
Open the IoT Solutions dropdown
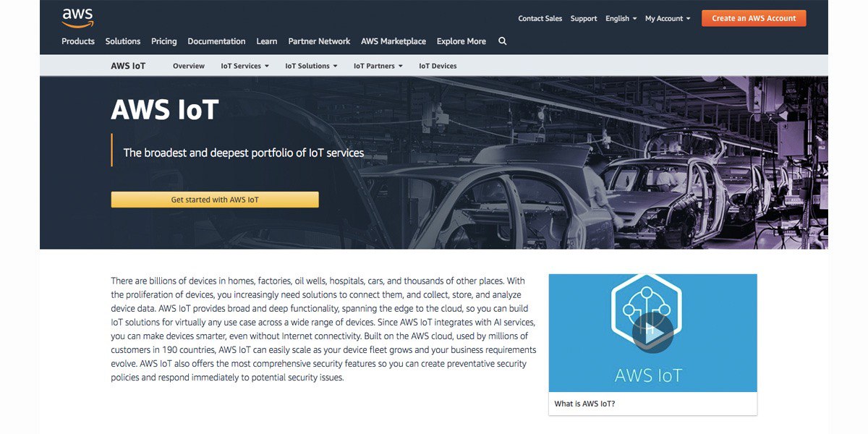pos(311,66)
